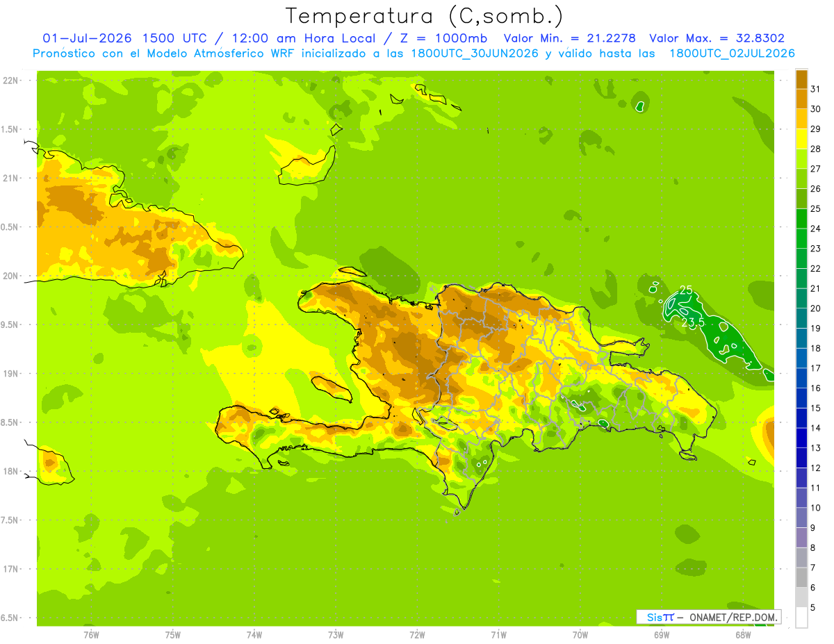Click the initialization time "1800UTC_30JUN2026"
The width and height of the screenshot is (834, 644).
tap(475, 53)
